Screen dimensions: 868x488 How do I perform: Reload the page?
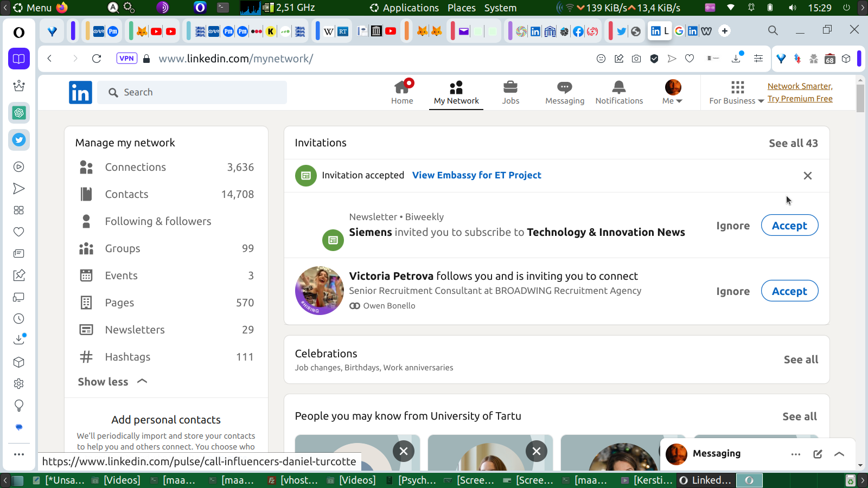point(97,59)
